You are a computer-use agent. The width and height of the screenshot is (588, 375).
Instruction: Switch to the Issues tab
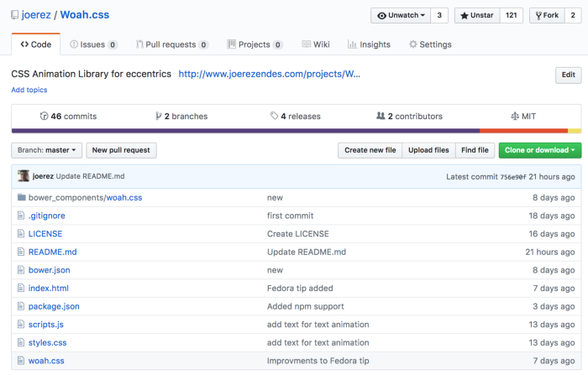click(94, 44)
